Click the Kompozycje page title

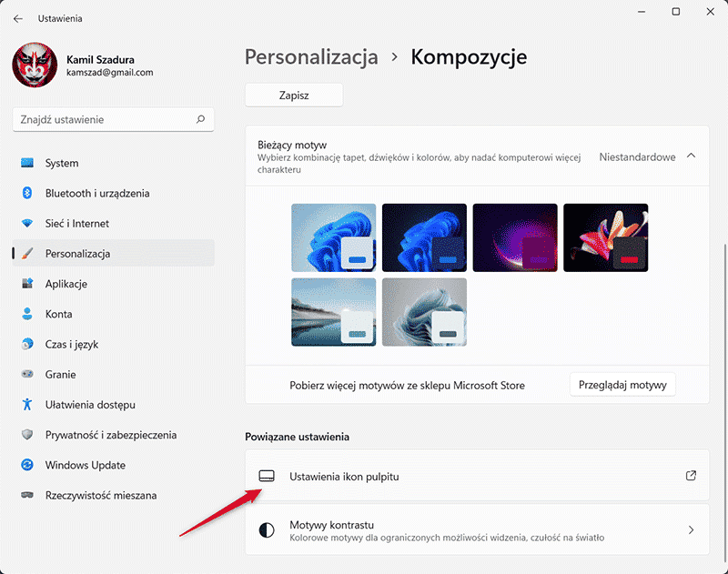pyautogui.click(x=469, y=57)
